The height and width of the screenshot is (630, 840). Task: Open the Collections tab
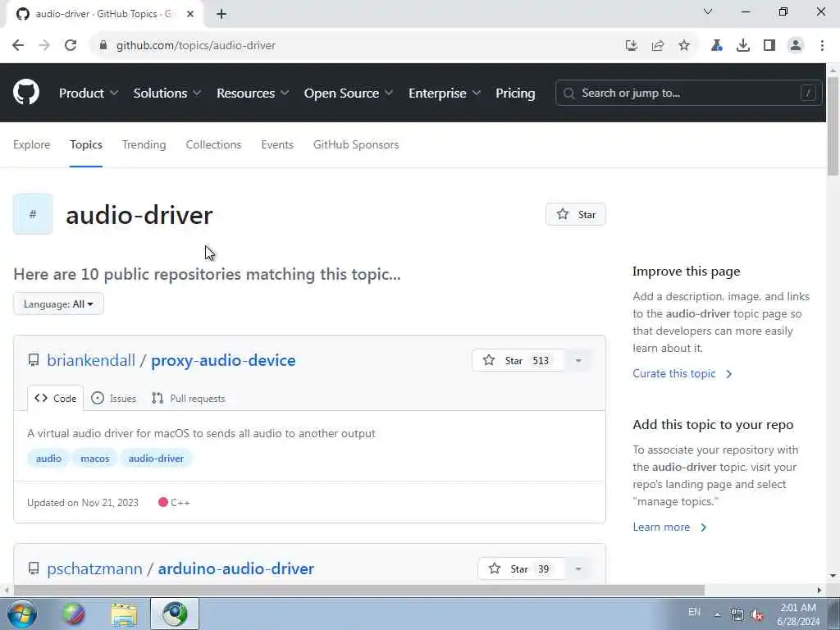click(213, 144)
